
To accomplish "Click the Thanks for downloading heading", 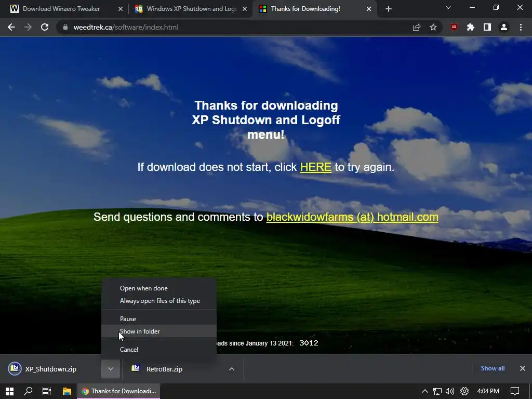I will pyautogui.click(x=266, y=120).
